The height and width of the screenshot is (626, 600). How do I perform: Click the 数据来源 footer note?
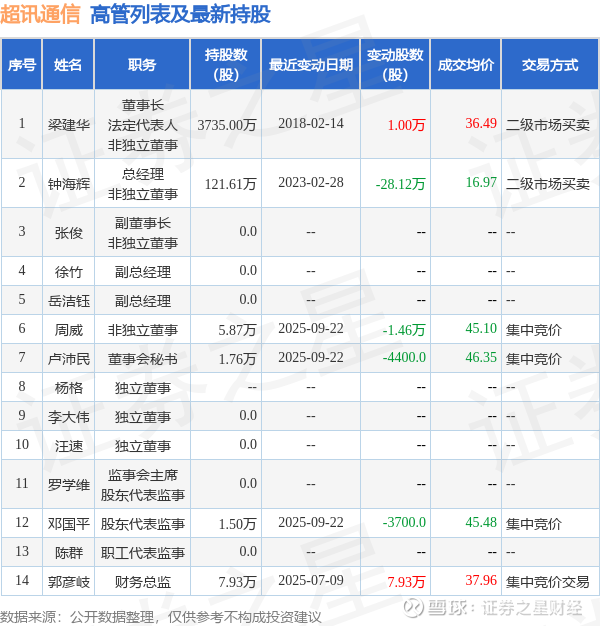161,617
